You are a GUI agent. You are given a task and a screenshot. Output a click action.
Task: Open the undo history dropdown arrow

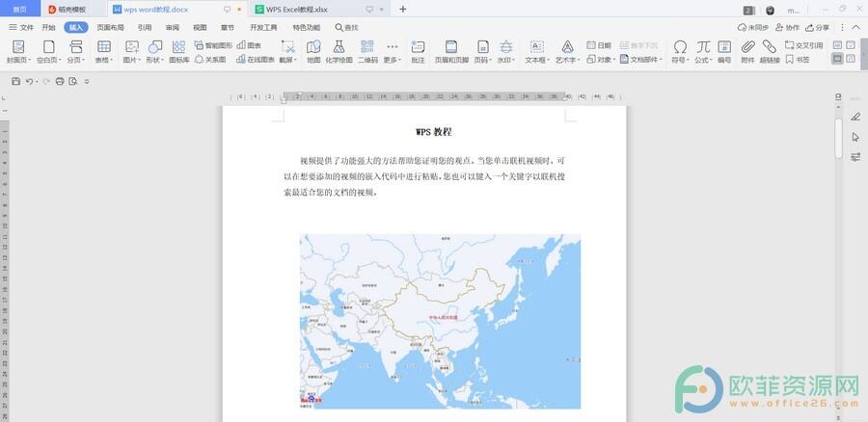[37, 82]
